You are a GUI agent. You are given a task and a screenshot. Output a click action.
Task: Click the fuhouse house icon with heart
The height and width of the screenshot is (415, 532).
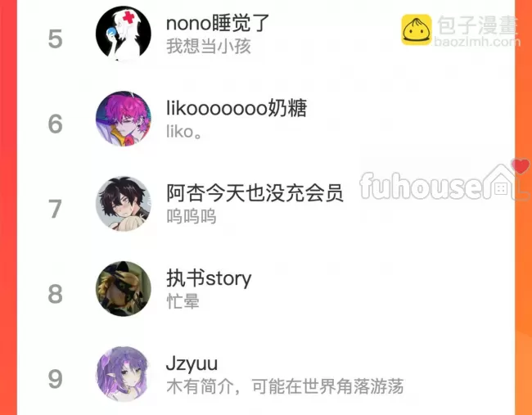click(x=507, y=180)
